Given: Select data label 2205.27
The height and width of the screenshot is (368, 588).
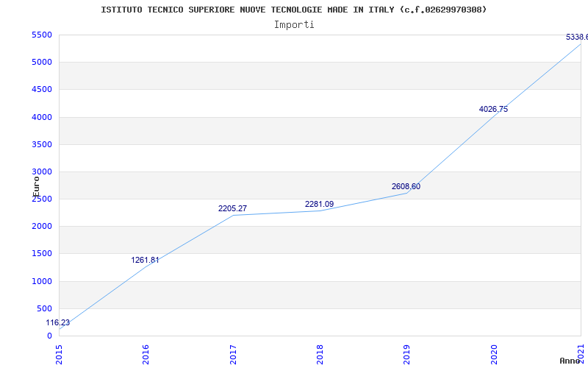Looking at the screenshot, I should coord(232,208).
